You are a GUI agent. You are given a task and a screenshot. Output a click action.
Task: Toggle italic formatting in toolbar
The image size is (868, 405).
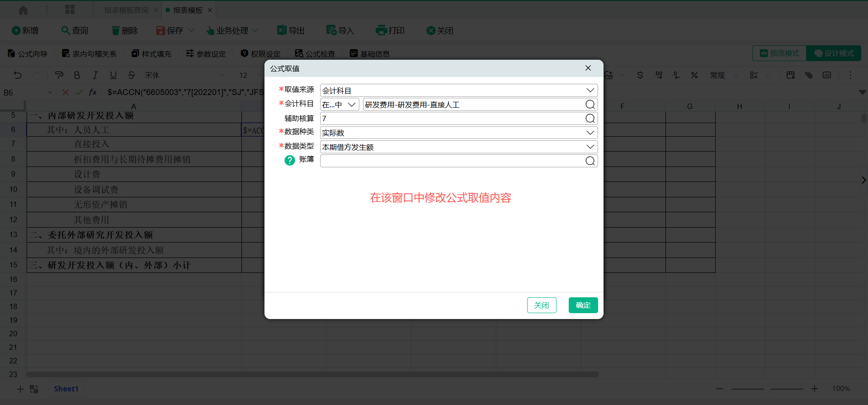tap(95, 75)
